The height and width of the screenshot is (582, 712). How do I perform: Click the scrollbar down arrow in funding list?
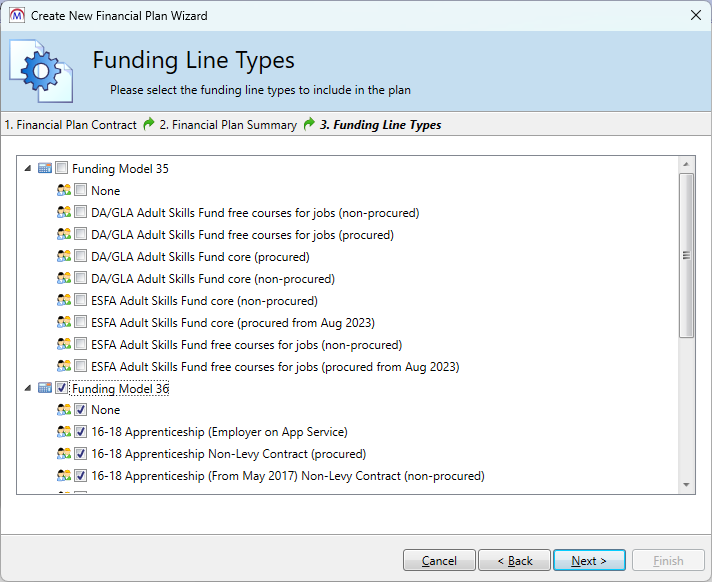point(686,484)
